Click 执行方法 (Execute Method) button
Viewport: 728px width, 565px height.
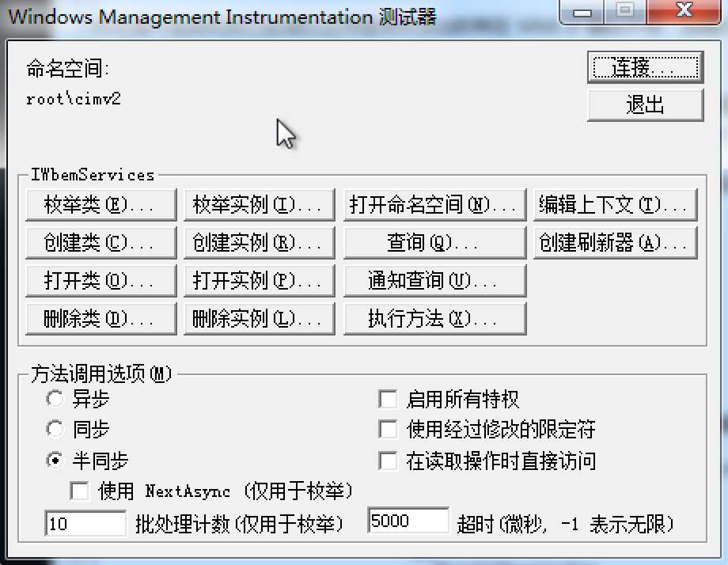[434, 318]
